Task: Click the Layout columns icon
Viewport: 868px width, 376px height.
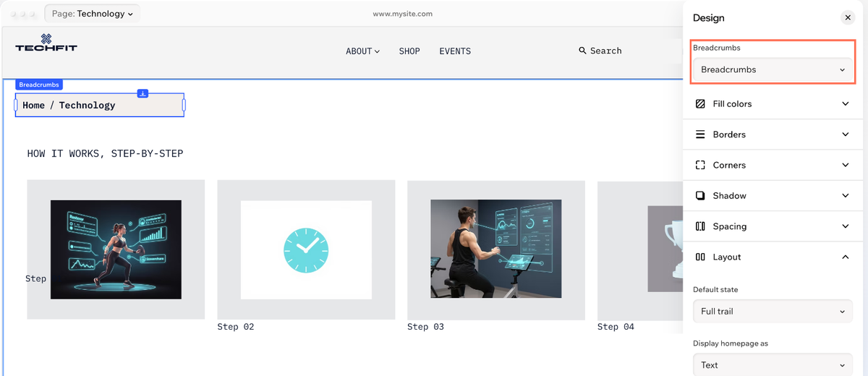Action: pyautogui.click(x=700, y=257)
